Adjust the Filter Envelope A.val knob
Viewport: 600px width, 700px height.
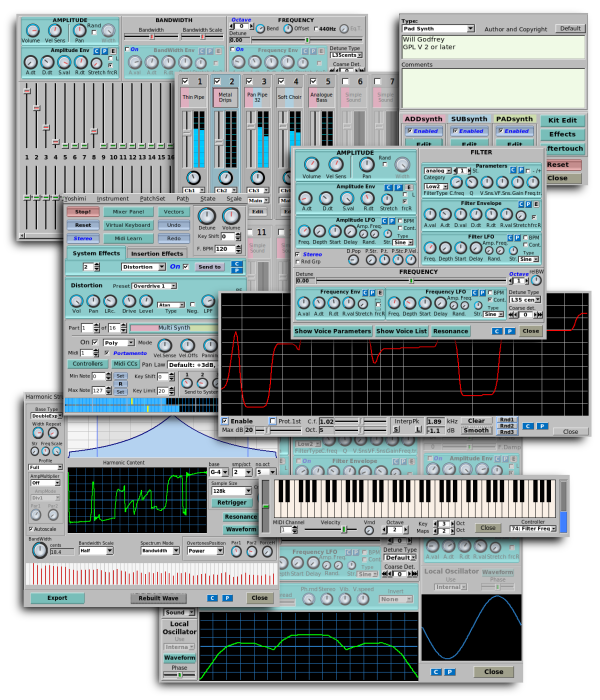click(x=429, y=215)
